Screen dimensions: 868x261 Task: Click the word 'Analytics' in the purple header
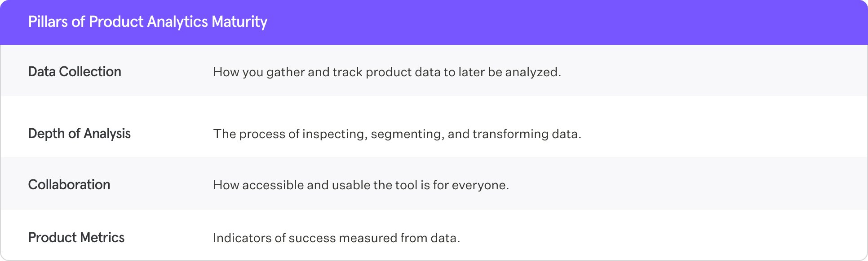click(x=177, y=22)
